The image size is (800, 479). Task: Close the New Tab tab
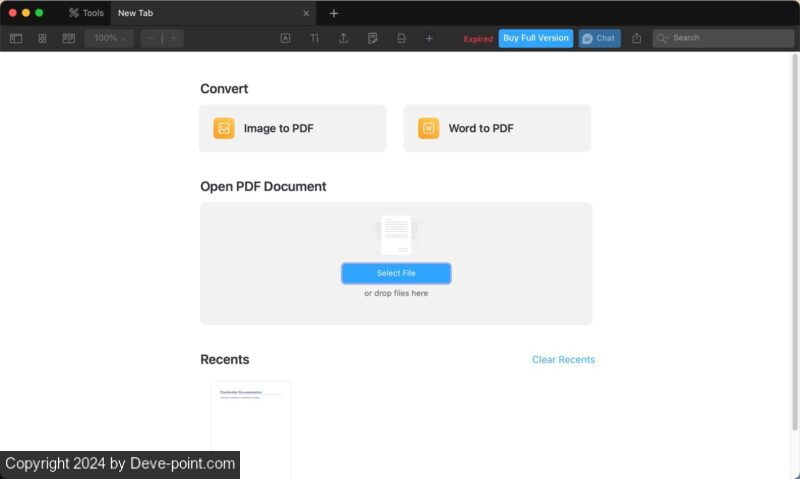point(306,13)
